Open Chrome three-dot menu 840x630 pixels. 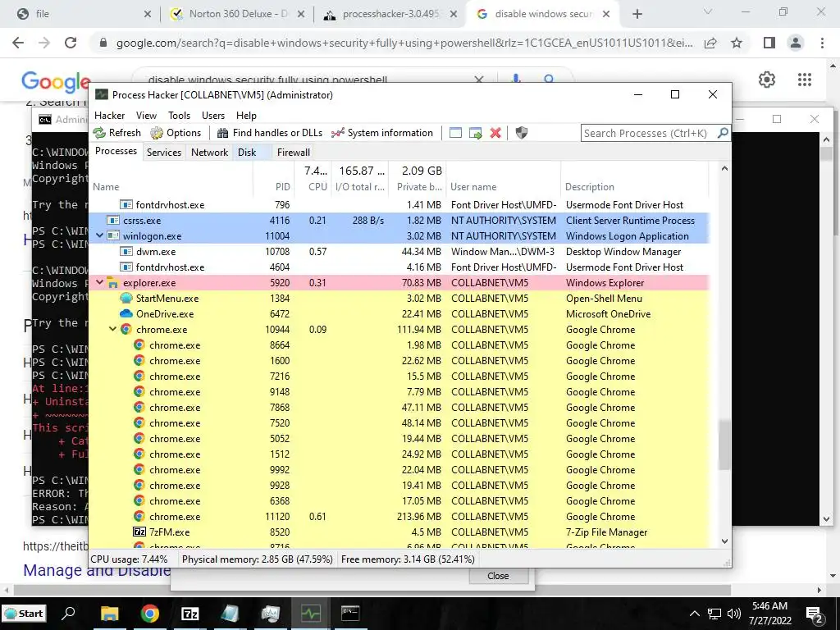(822, 43)
